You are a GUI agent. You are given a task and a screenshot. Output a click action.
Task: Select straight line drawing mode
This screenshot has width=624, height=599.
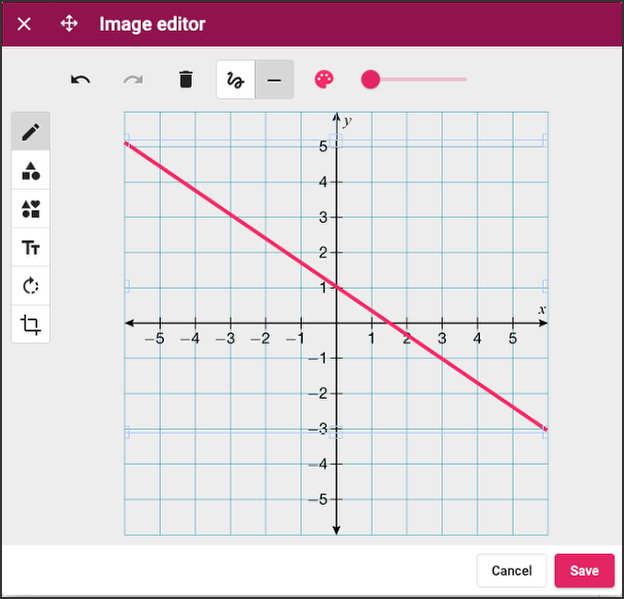coord(274,80)
